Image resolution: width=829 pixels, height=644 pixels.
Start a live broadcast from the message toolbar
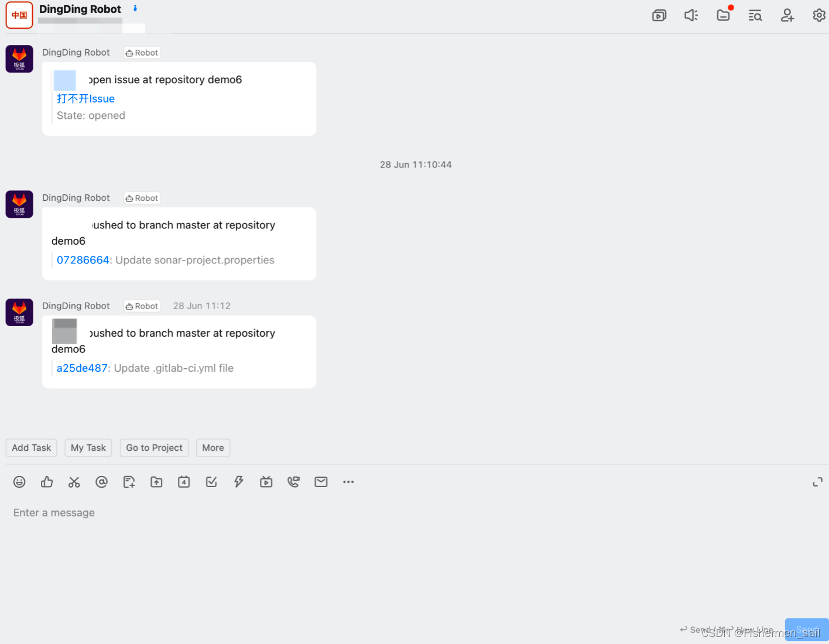coord(266,482)
